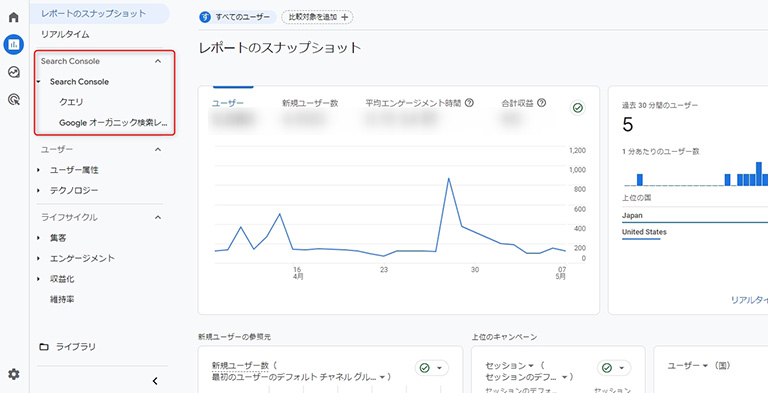Viewport: 768px width, 393px height.
Task: Select the 新規ユーザー数 metric tab
Action: [x=310, y=103]
